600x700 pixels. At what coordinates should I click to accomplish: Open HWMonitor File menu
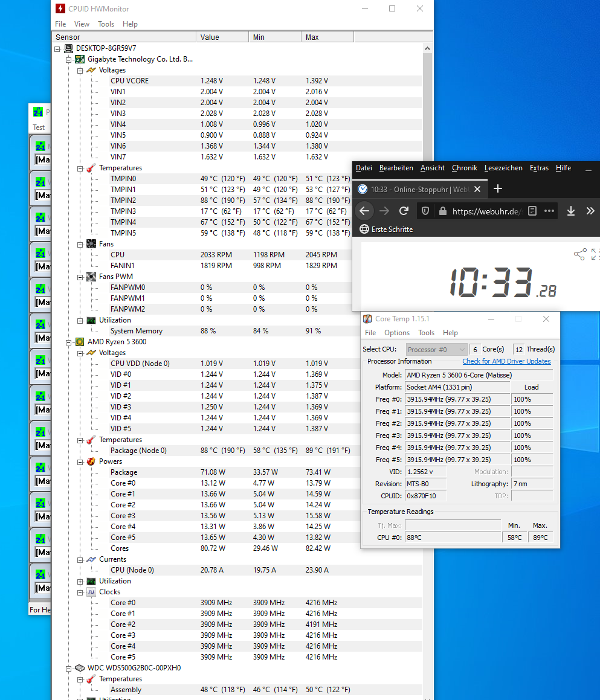60,24
